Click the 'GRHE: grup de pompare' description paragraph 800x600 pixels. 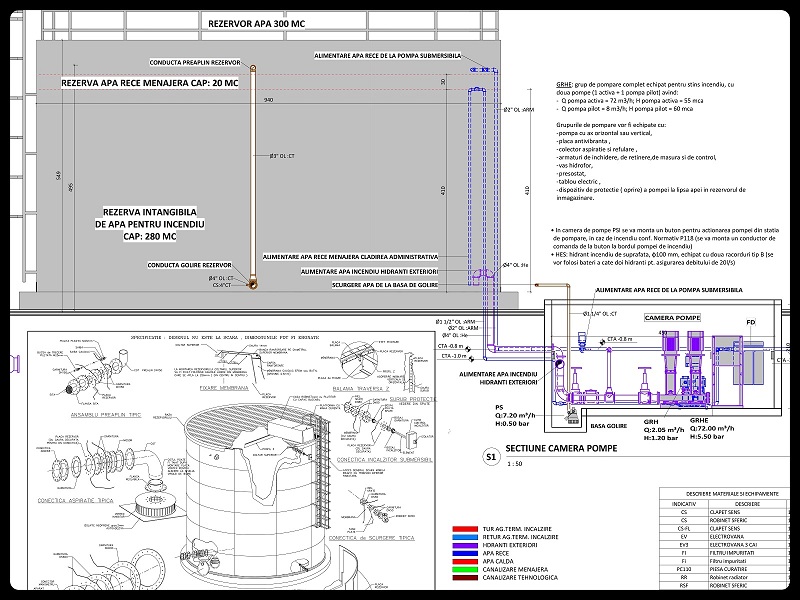(x=646, y=96)
